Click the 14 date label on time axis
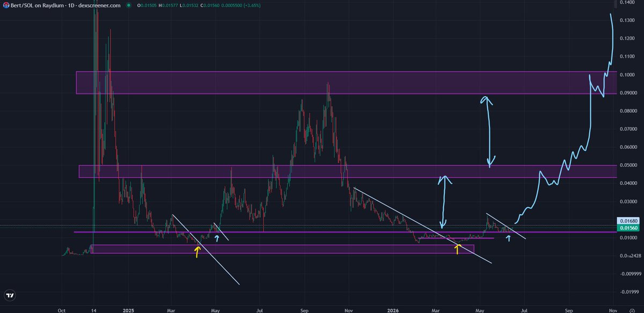The width and height of the screenshot is (644, 313). pos(93,310)
